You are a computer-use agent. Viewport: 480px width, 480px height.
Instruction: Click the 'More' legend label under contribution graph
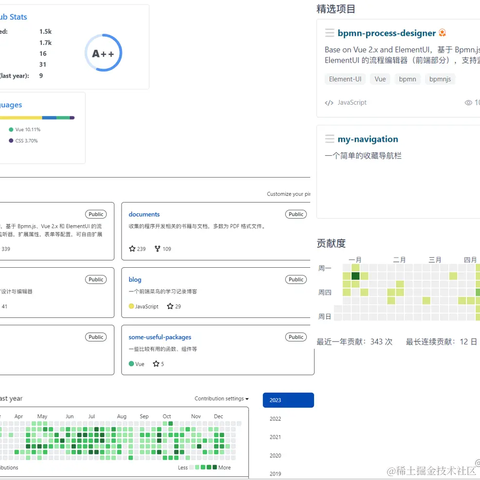(224, 468)
